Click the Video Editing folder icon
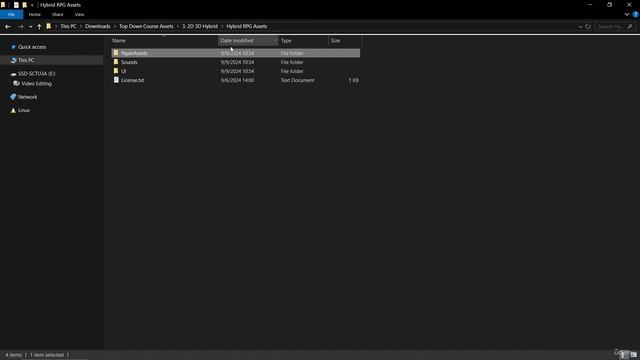The height and width of the screenshot is (360, 640). [x=16, y=83]
